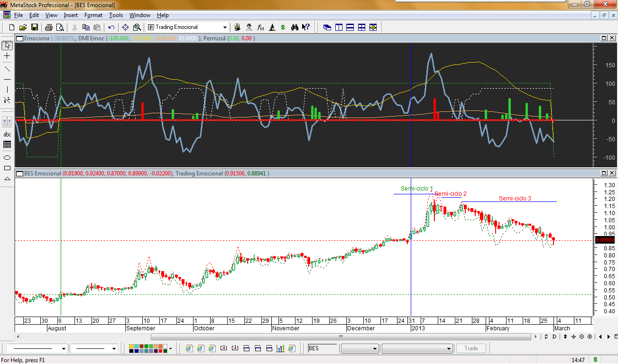Open Print Preview from the toolbar

(x=60, y=27)
